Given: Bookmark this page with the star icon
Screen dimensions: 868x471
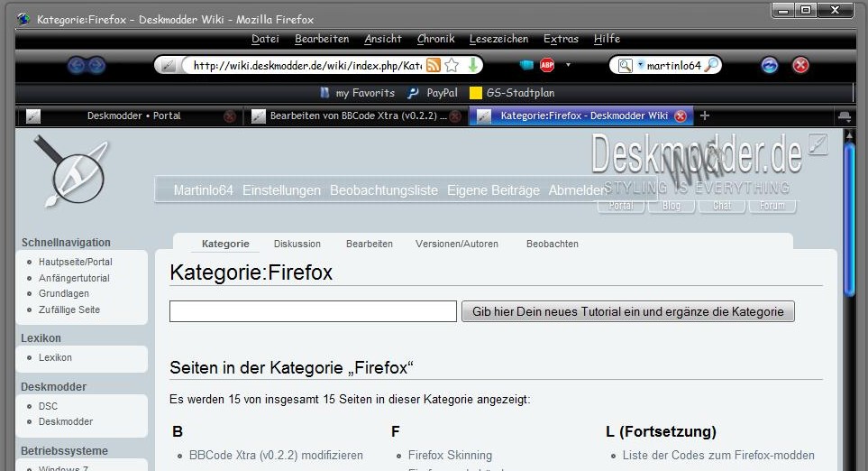Looking at the screenshot, I should [x=452, y=65].
